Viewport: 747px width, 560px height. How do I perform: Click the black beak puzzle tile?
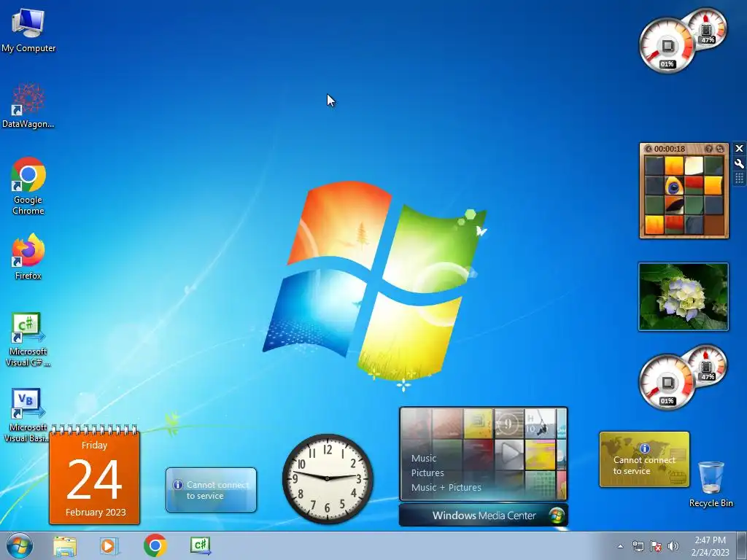point(673,205)
